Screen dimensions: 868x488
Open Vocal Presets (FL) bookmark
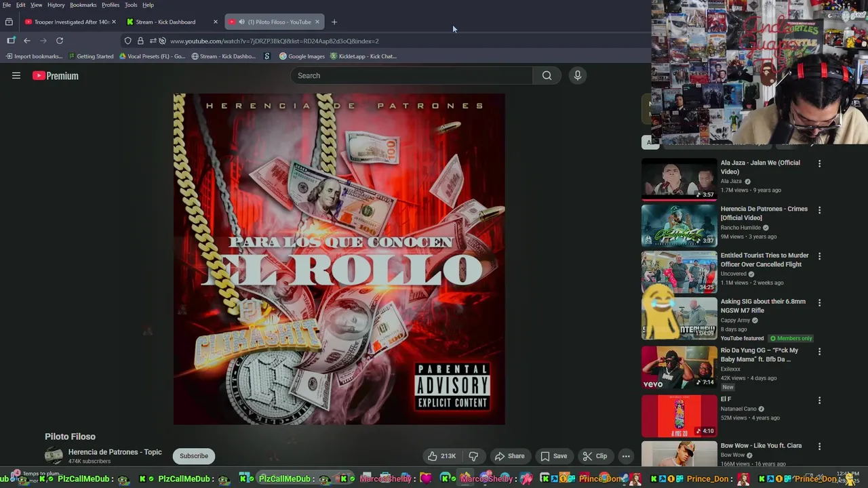[152, 56]
